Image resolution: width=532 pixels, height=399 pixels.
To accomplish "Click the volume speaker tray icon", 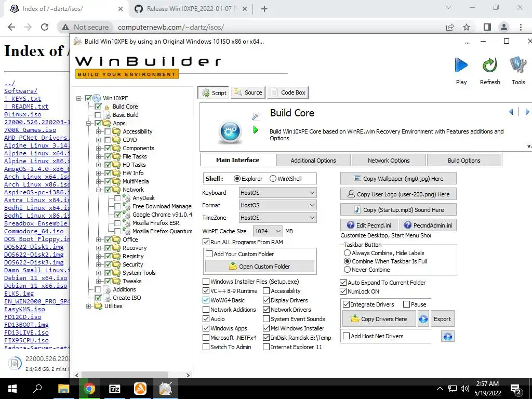I will point(465,389).
